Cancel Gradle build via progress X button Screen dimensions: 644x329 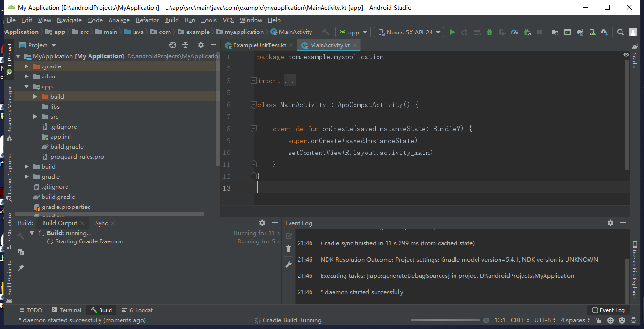pyautogui.click(x=486, y=320)
